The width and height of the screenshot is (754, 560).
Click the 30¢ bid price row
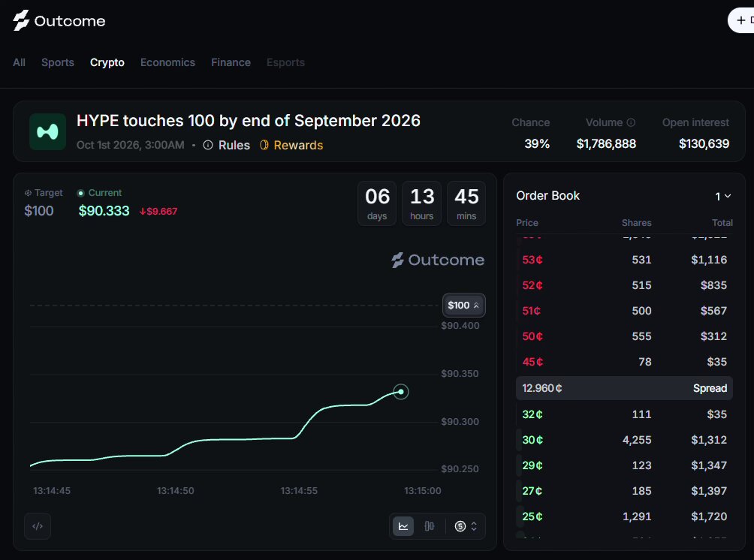tap(624, 440)
